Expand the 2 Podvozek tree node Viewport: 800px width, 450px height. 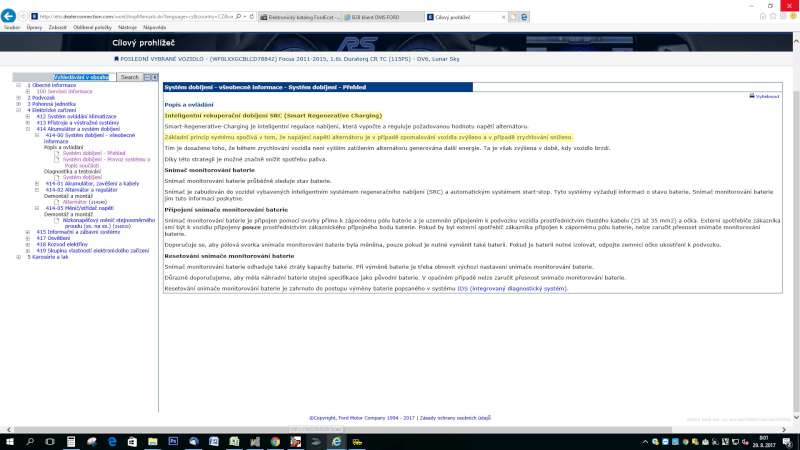17,98
